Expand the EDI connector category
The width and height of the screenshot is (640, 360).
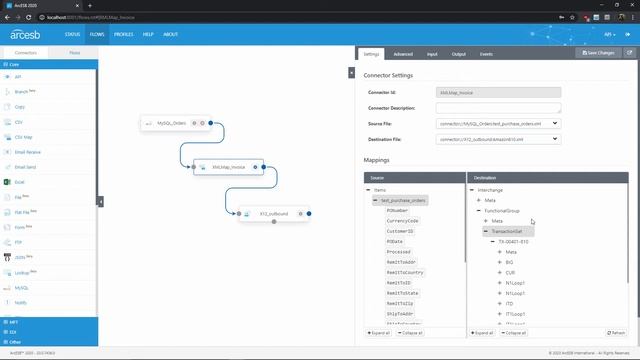point(49,332)
